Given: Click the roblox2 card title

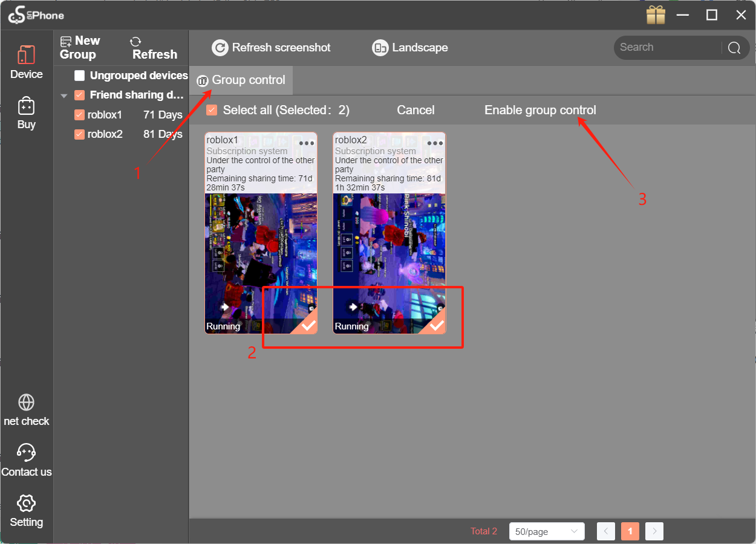Looking at the screenshot, I should tap(351, 140).
